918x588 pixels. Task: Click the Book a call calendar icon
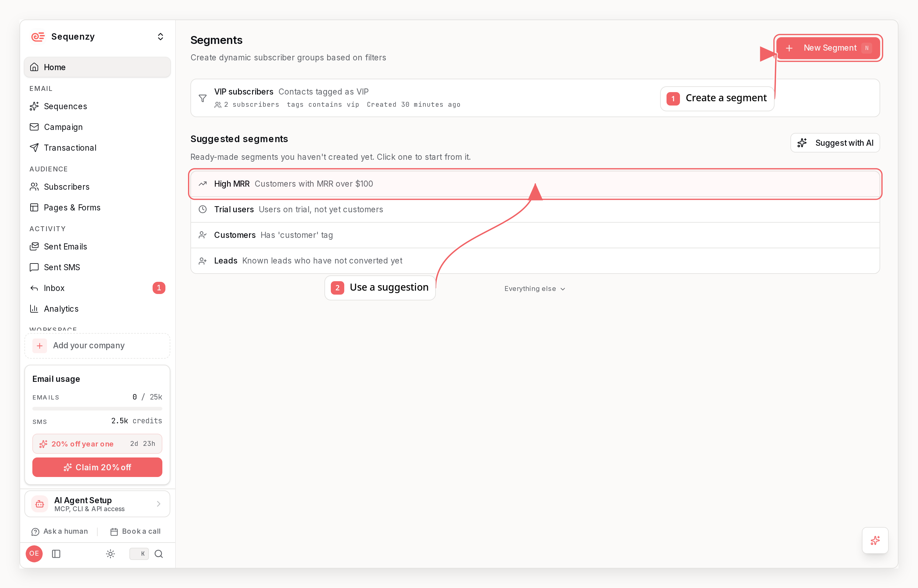pyautogui.click(x=114, y=532)
